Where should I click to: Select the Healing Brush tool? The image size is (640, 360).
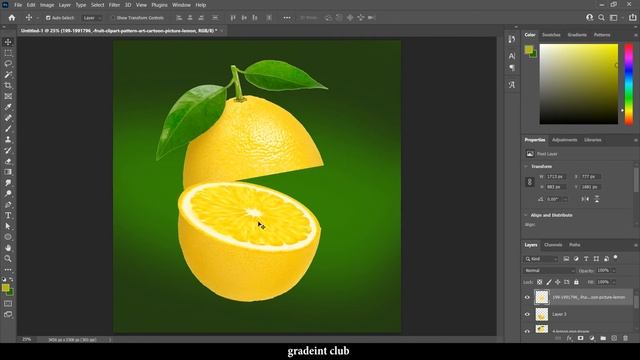click(x=8, y=118)
